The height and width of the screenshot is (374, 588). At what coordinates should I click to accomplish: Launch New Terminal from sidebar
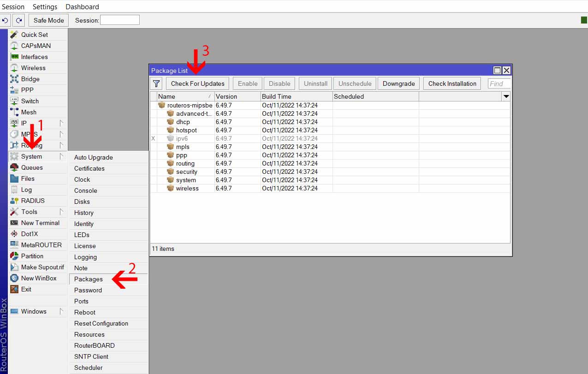tap(40, 223)
